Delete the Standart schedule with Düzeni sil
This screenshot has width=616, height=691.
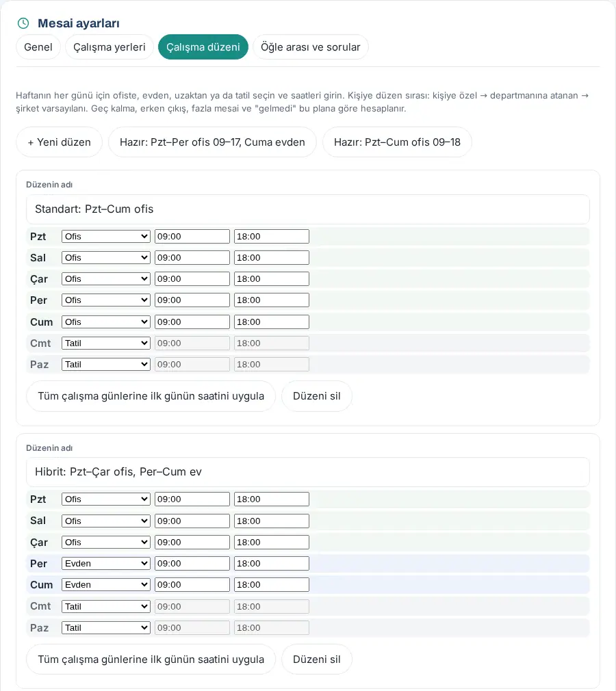pyautogui.click(x=317, y=396)
